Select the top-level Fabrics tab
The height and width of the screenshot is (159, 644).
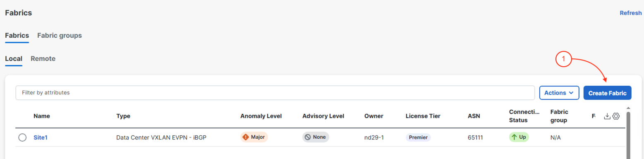[17, 36]
